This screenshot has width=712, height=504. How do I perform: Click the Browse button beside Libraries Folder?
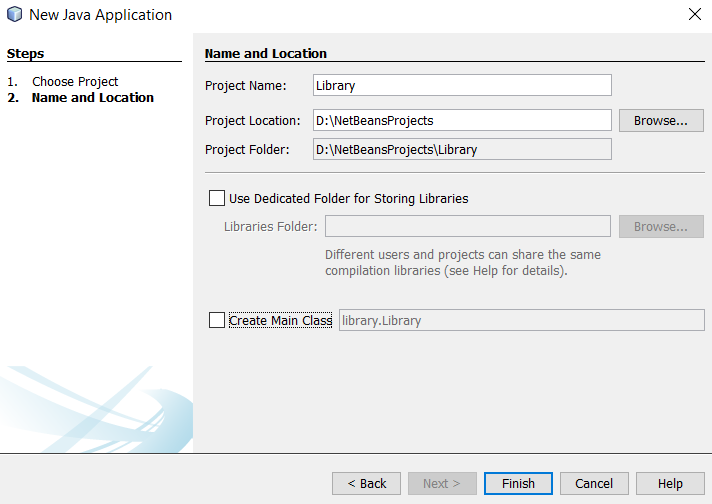(x=661, y=227)
